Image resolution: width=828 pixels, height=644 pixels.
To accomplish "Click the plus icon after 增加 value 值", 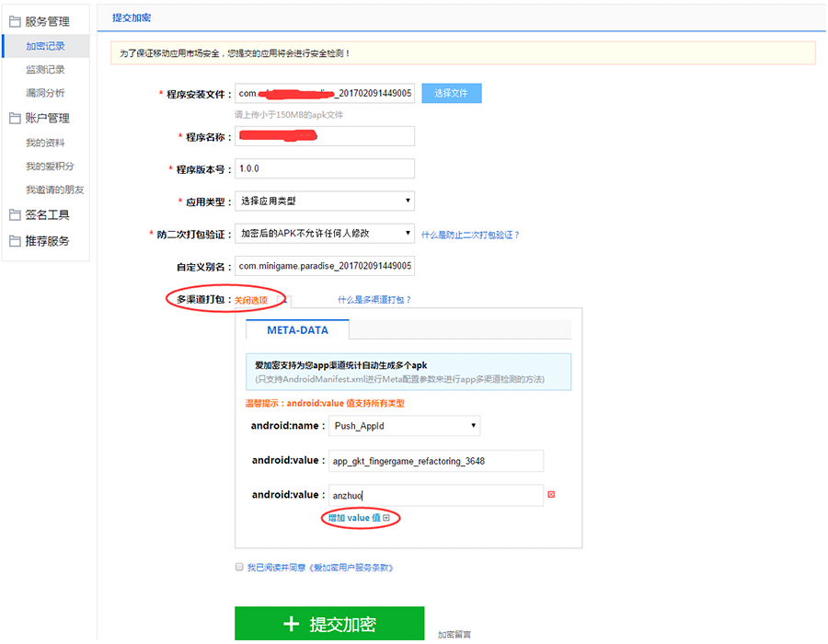I will click(386, 518).
